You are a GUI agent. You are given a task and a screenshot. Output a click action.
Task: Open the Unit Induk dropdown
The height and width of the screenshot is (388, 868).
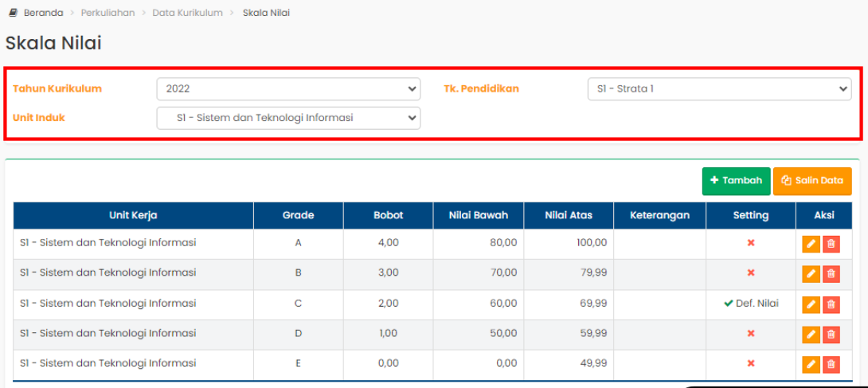coord(288,118)
